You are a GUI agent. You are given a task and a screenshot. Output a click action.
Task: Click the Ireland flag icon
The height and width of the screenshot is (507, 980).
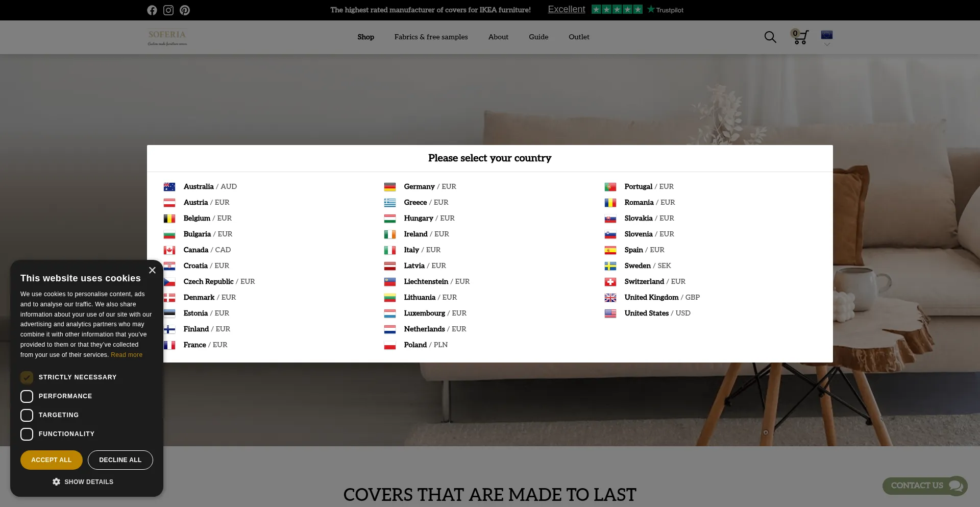390,234
